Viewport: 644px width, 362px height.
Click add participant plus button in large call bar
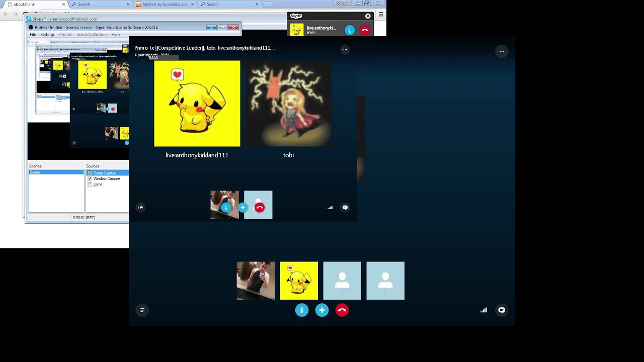pos(322,310)
